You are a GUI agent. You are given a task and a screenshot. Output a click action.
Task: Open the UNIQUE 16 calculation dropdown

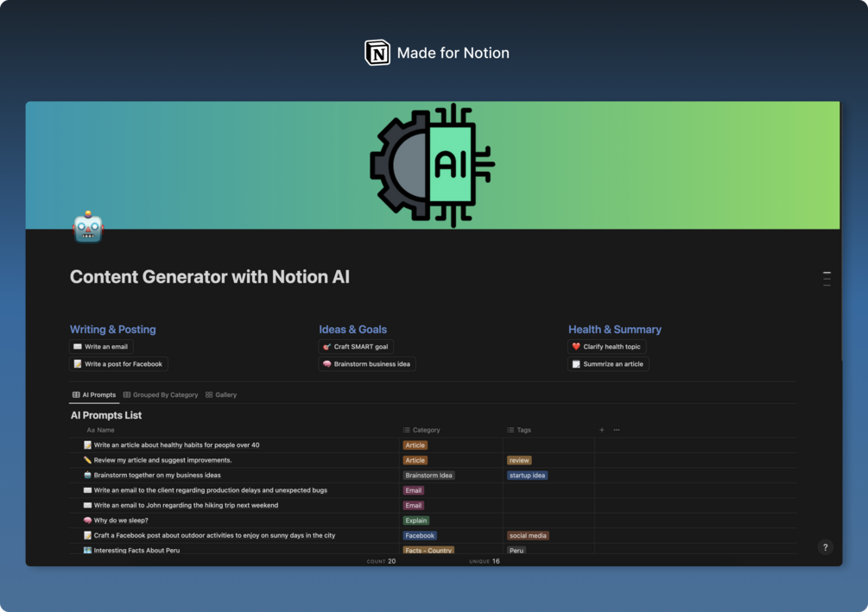tap(485, 561)
